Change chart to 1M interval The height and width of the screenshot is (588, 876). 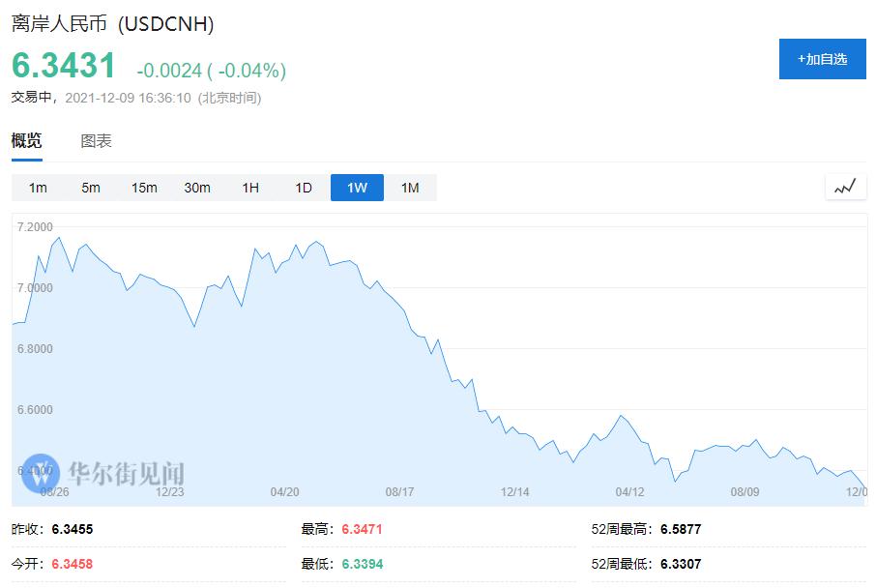pos(410,188)
